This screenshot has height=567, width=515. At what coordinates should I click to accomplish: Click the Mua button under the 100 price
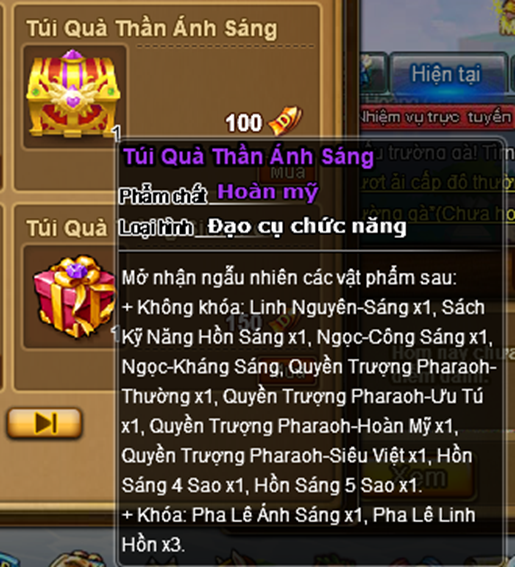click(288, 172)
